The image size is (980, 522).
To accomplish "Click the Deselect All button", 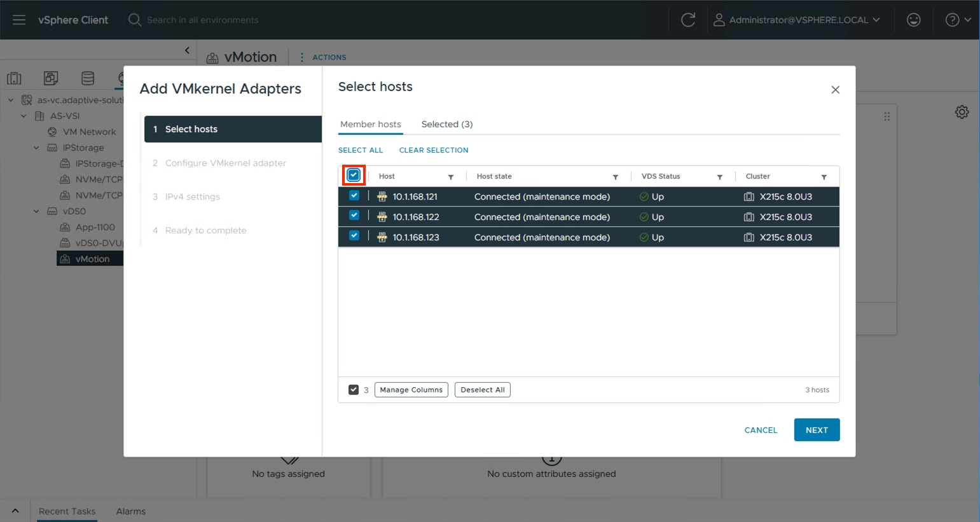I will pos(482,389).
